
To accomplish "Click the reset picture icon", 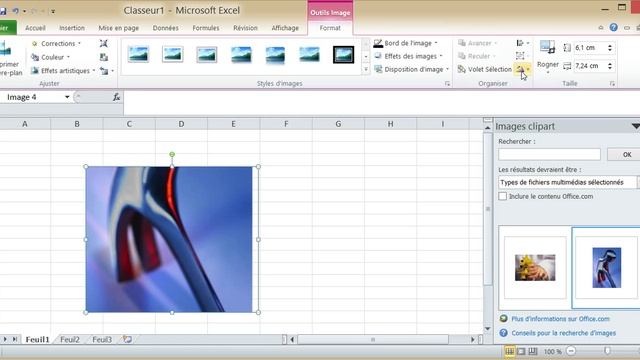I will pos(104,71).
